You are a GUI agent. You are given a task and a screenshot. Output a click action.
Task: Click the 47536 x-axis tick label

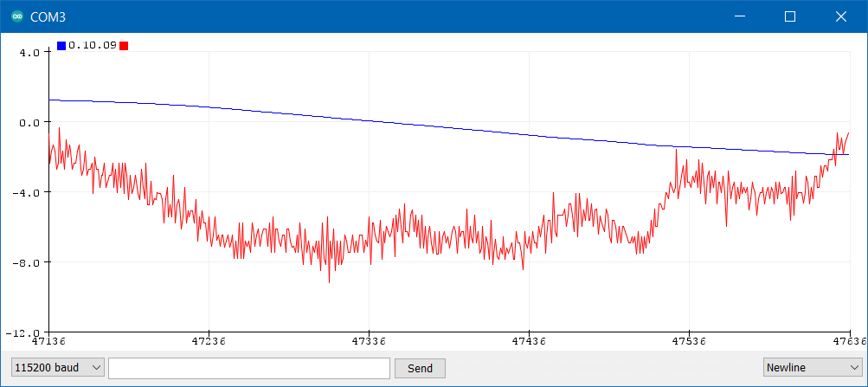(690, 342)
